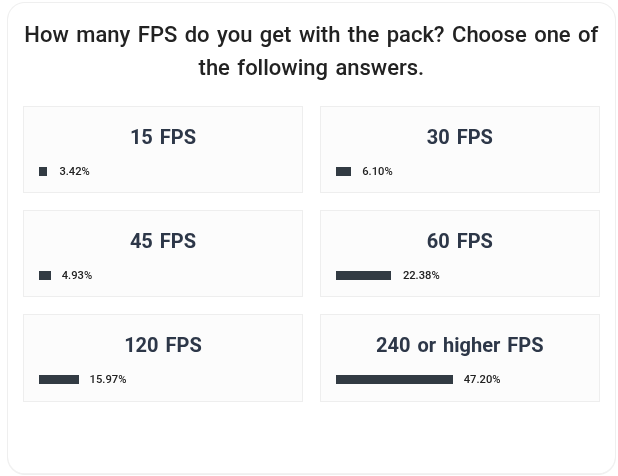The height and width of the screenshot is (476, 618).
Task: Click the 240 or higher FPS result bar
Action: pyautogui.click(x=394, y=380)
